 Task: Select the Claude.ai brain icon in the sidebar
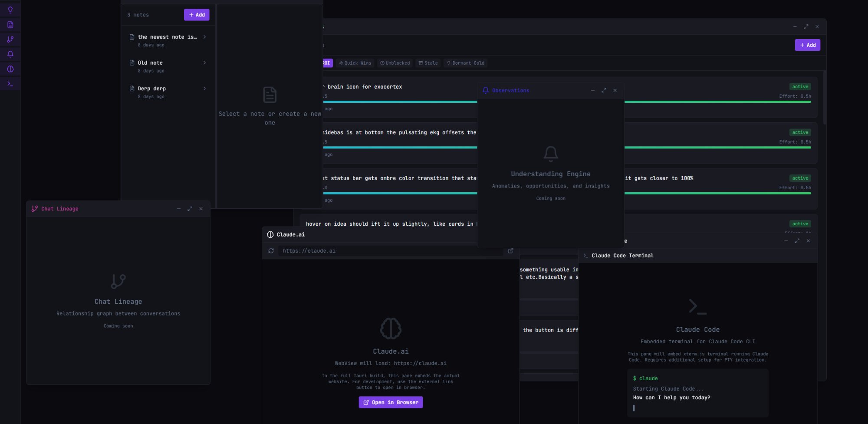click(x=10, y=69)
